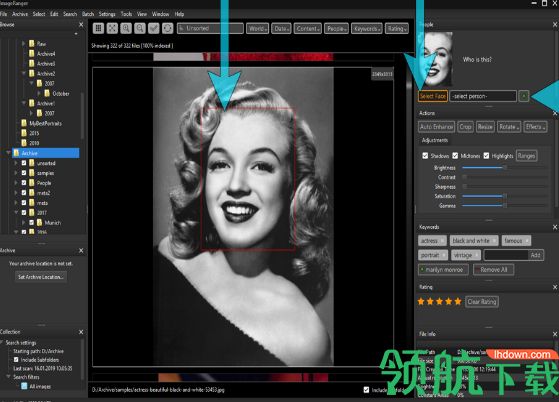Remove the portrait keyword tag
Viewport: 559px width, 402px height.
click(444, 255)
